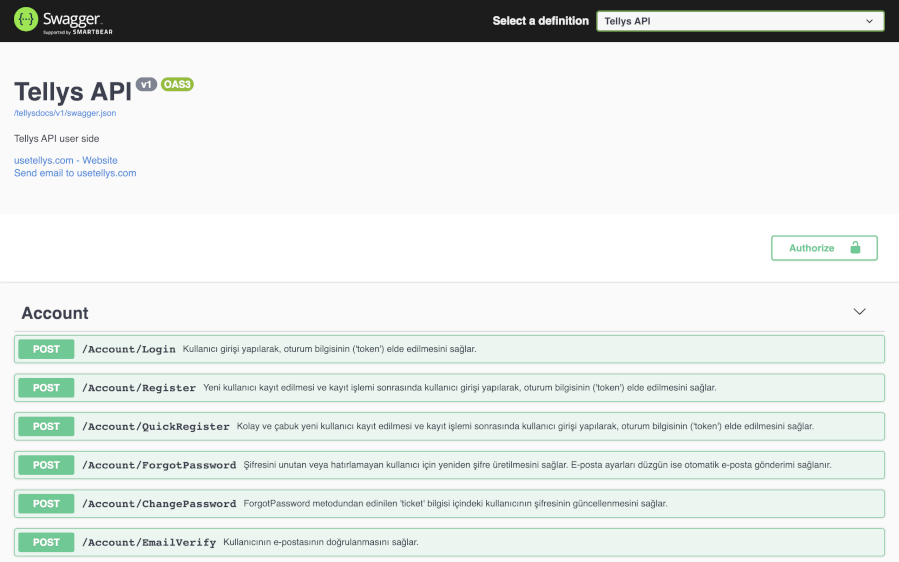899x562 pixels.
Task: Click the v1 version badge
Action: tap(146, 85)
